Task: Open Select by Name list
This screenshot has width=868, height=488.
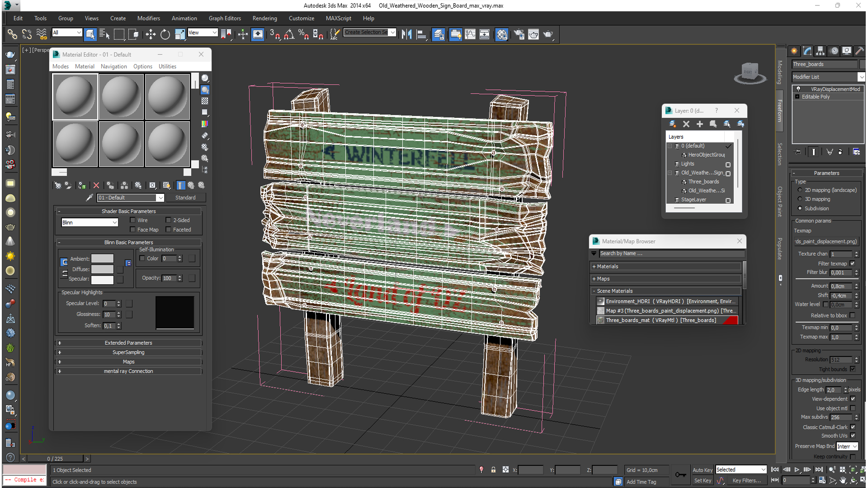Action: 104,34
